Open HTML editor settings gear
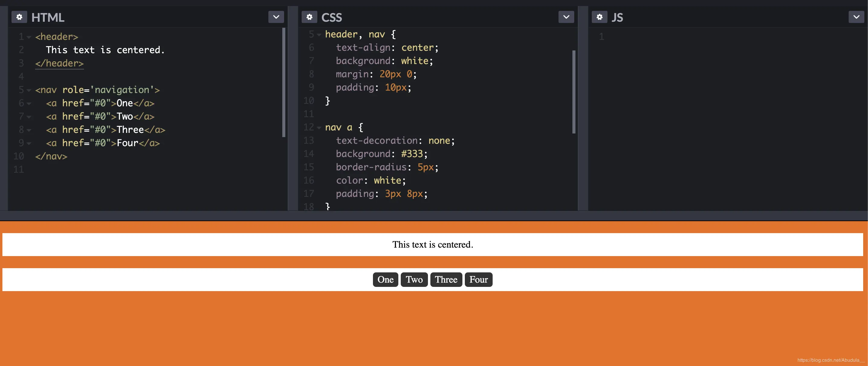Screen dimensions: 868x366 19,17
